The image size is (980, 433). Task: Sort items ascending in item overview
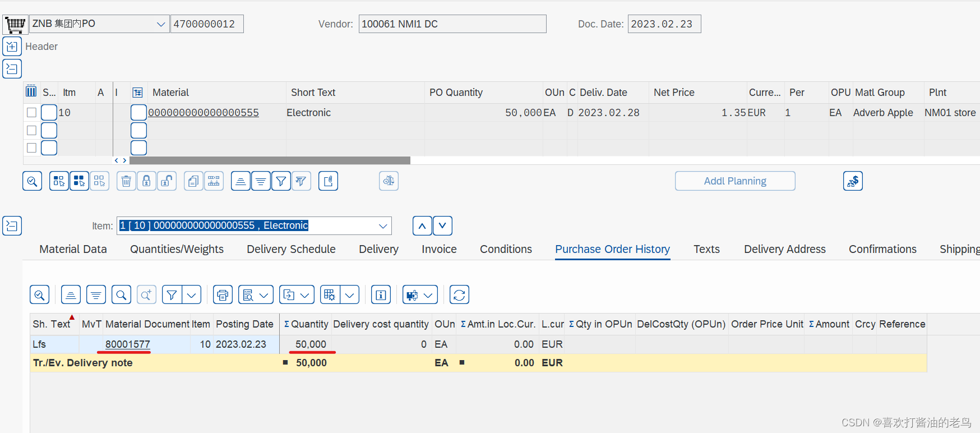point(241,181)
